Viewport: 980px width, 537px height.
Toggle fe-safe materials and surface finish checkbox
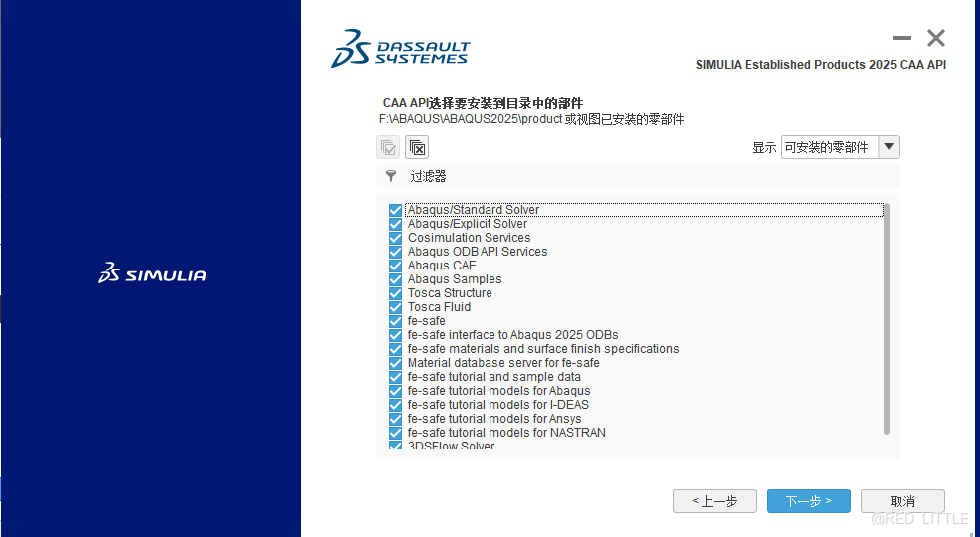(x=395, y=349)
